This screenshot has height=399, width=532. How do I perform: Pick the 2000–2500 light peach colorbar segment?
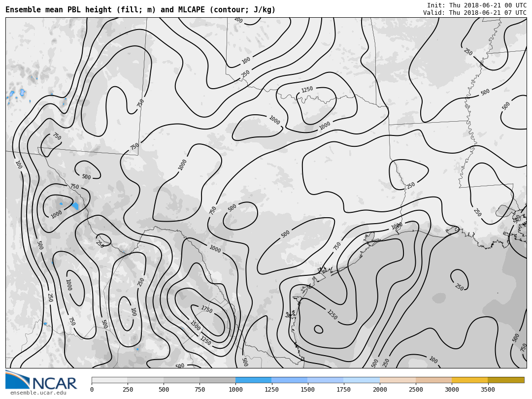398,380
